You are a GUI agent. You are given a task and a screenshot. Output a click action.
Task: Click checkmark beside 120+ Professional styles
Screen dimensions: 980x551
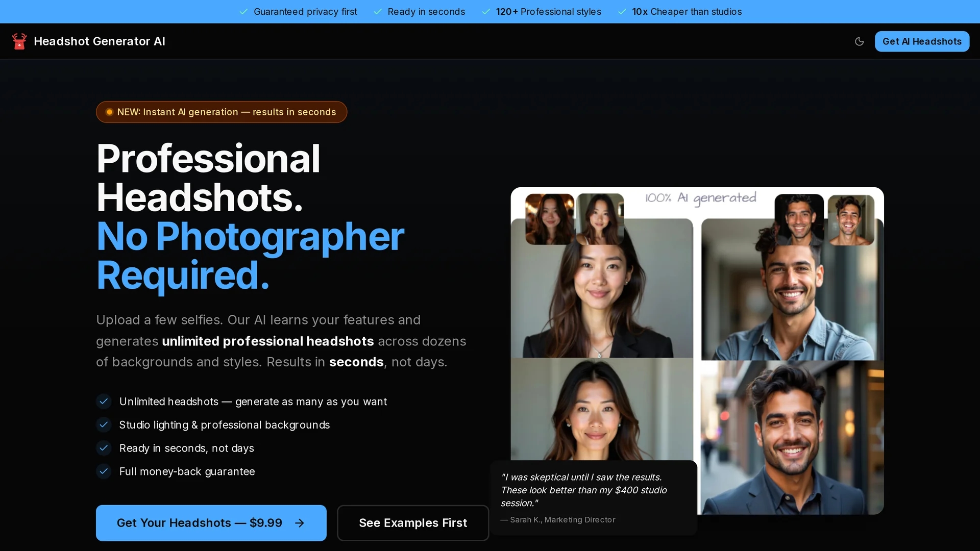[x=486, y=12]
